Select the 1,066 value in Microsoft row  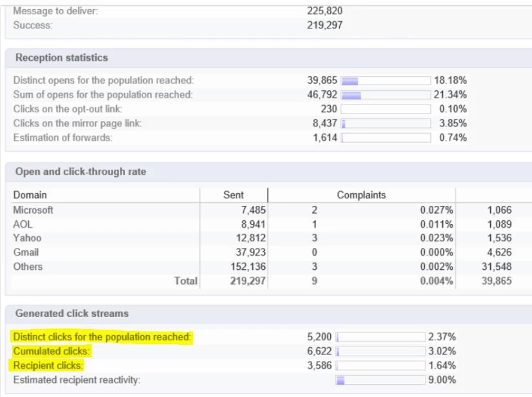(x=499, y=210)
